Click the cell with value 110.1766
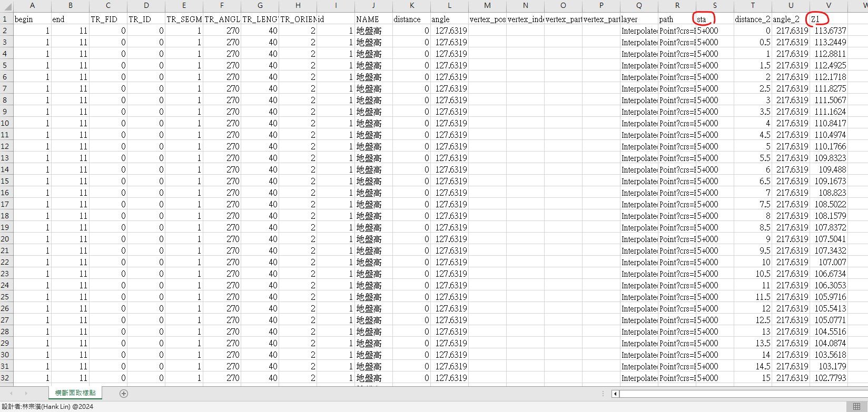Image resolution: width=868 pixels, height=412 pixels. 828,146
